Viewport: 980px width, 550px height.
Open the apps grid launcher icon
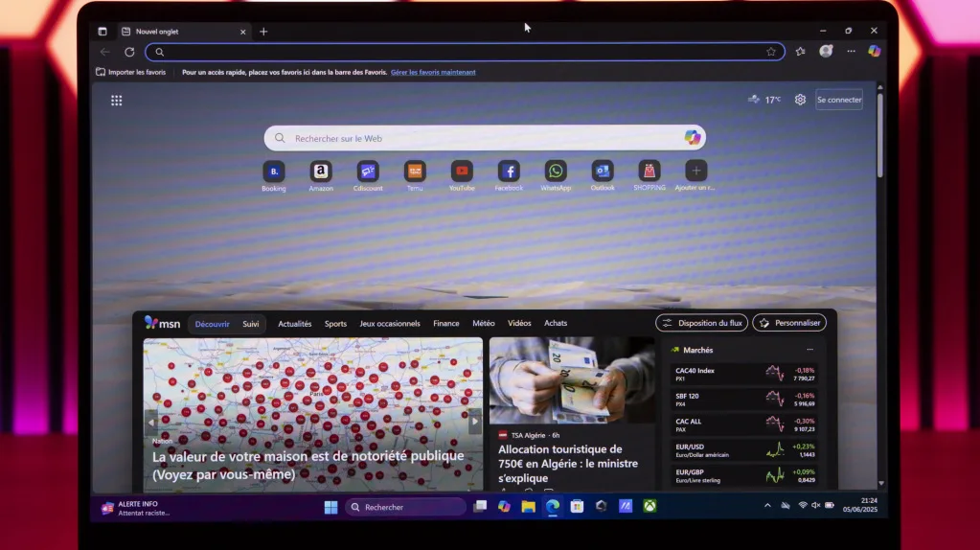coord(117,101)
